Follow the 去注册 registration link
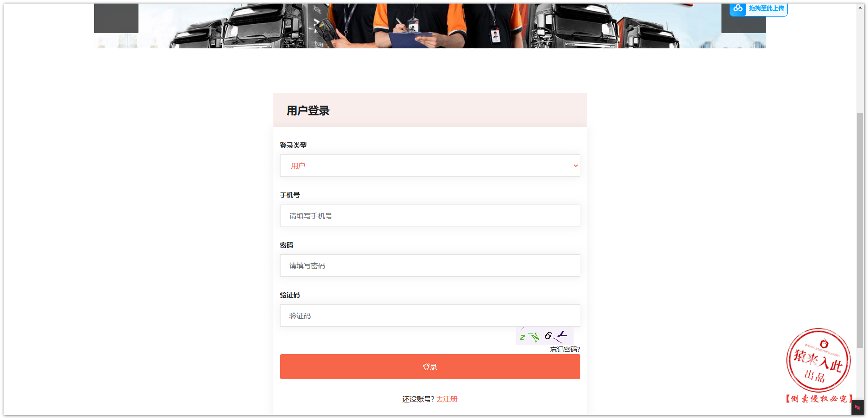 pyautogui.click(x=447, y=399)
